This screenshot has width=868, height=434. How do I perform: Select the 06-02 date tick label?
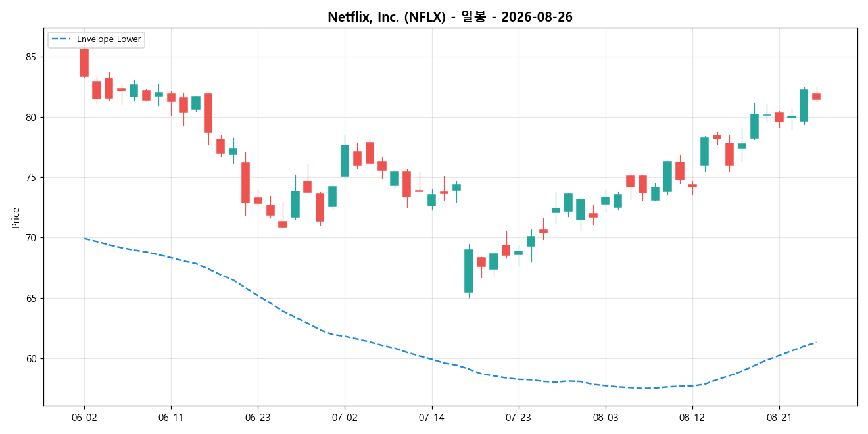84,418
